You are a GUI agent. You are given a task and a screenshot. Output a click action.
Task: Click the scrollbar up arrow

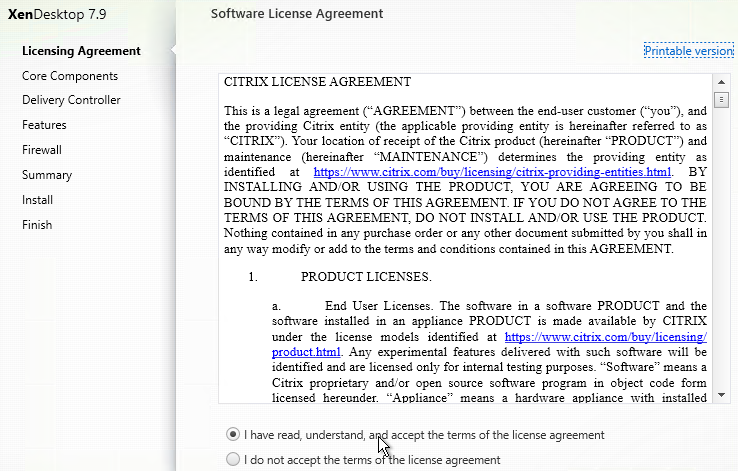(x=721, y=82)
